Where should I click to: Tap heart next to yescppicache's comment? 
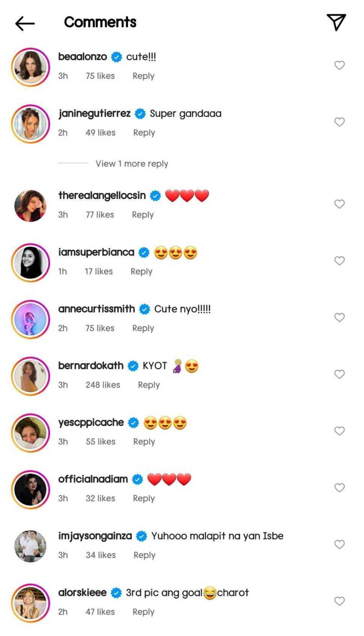(x=339, y=431)
